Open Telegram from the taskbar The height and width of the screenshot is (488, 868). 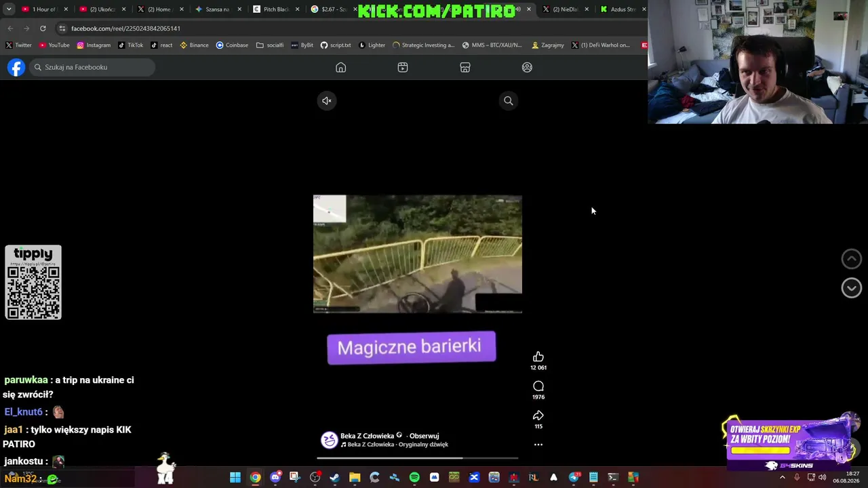click(574, 478)
